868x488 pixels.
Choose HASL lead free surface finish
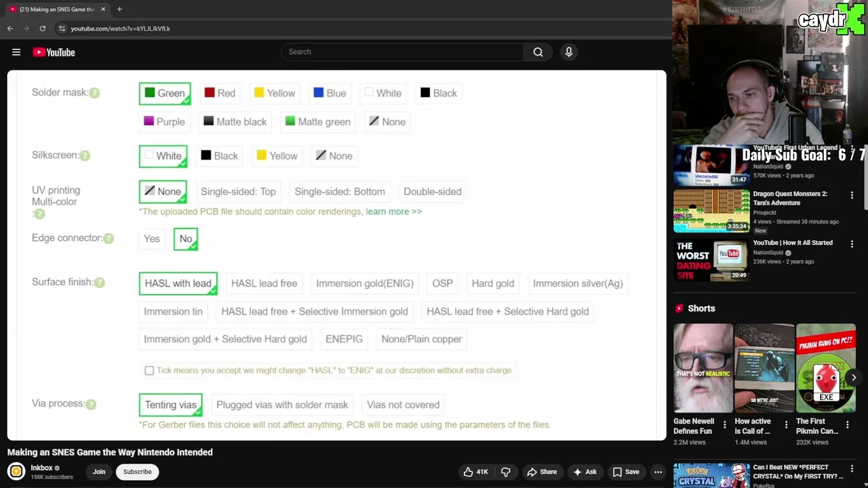click(264, 283)
